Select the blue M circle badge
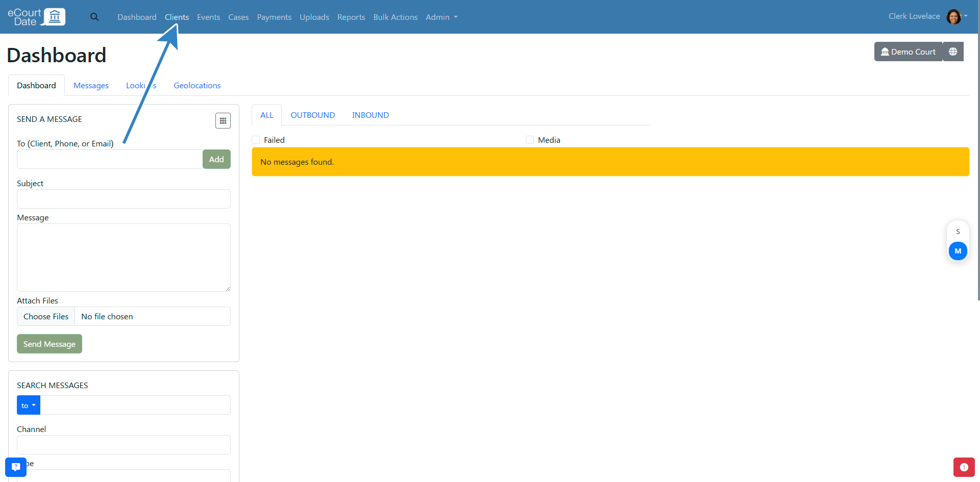Image resolution: width=980 pixels, height=482 pixels. click(958, 251)
